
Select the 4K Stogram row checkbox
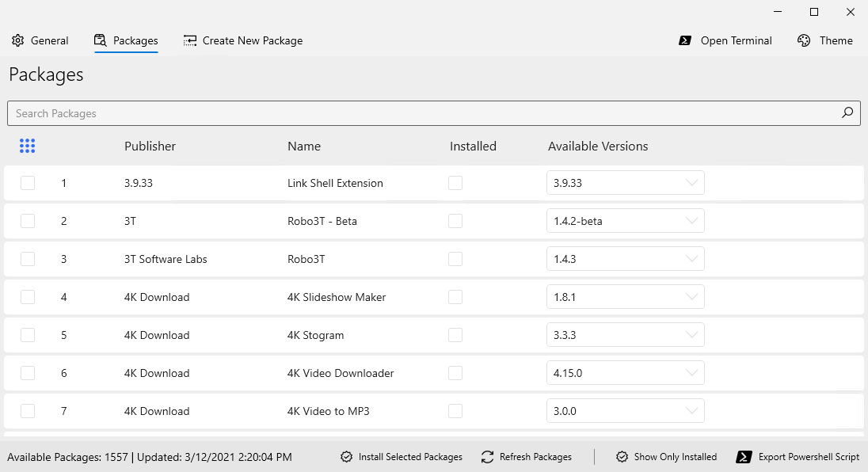[x=28, y=335]
